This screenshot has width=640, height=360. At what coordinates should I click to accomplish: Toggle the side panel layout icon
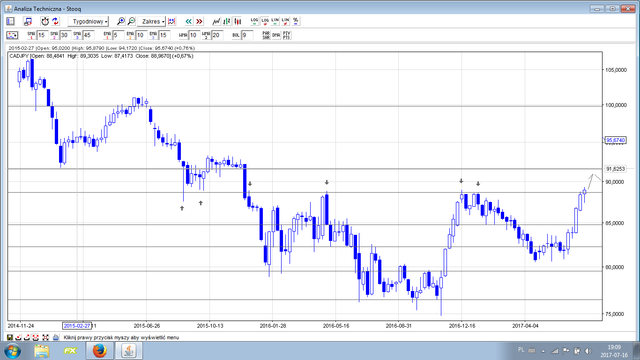tap(11, 21)
